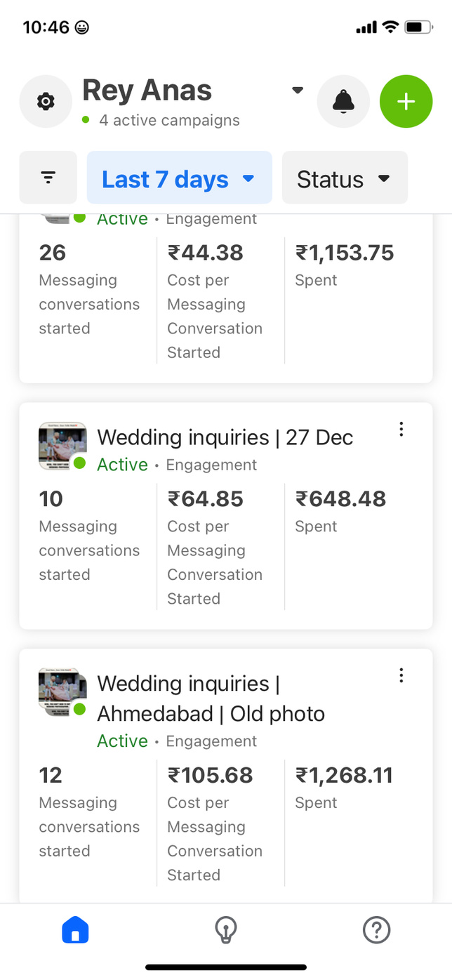The height and width of the screenshot is (980, 452).
Task: Open more options for Ahmedabad Old photo campaign
Action: tap(401, 675)
